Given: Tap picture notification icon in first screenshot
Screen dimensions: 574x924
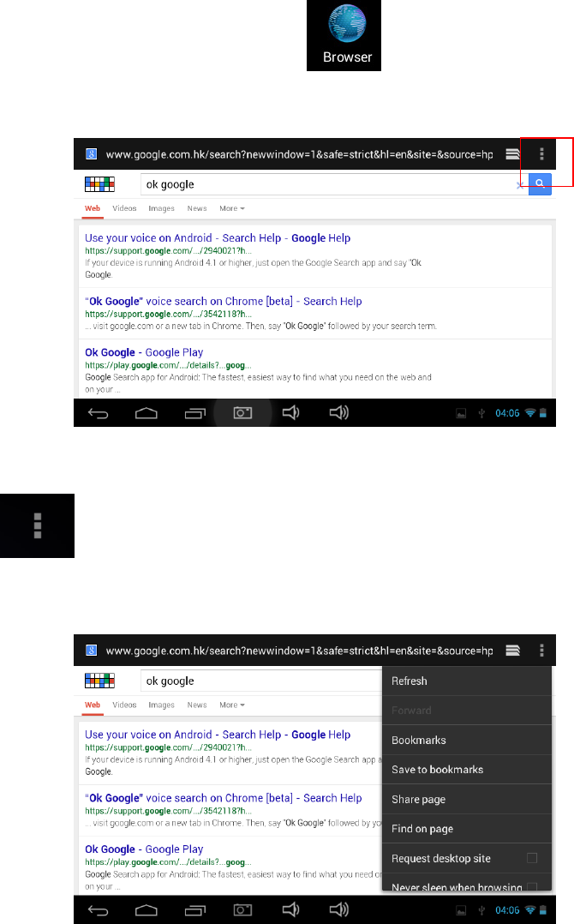Looking at the screenshot, I should click(x=461, y=414).
